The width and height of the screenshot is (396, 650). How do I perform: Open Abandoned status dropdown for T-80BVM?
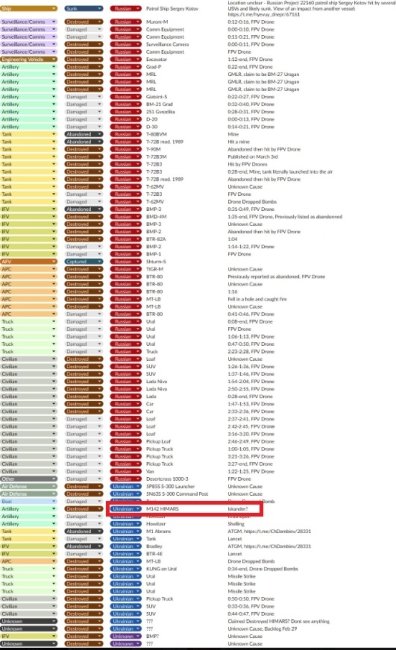(84, 134)
